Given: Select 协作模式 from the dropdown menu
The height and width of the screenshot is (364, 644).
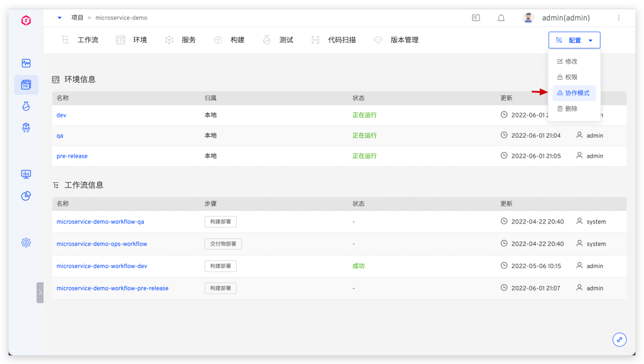Looking at the screenshot, I should [574, 93].
